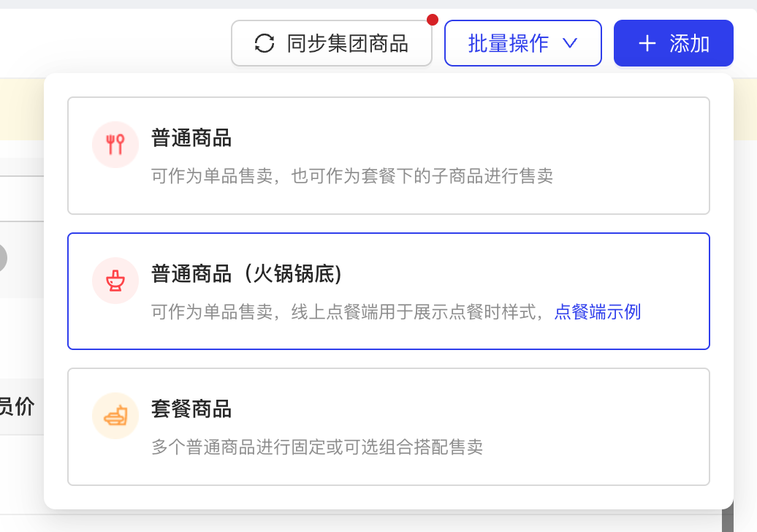Click description 可作为单品售卖，也可作为套餐下的子商品进行售卖
This screenshot has height=532, width=757.
point(352,175)
